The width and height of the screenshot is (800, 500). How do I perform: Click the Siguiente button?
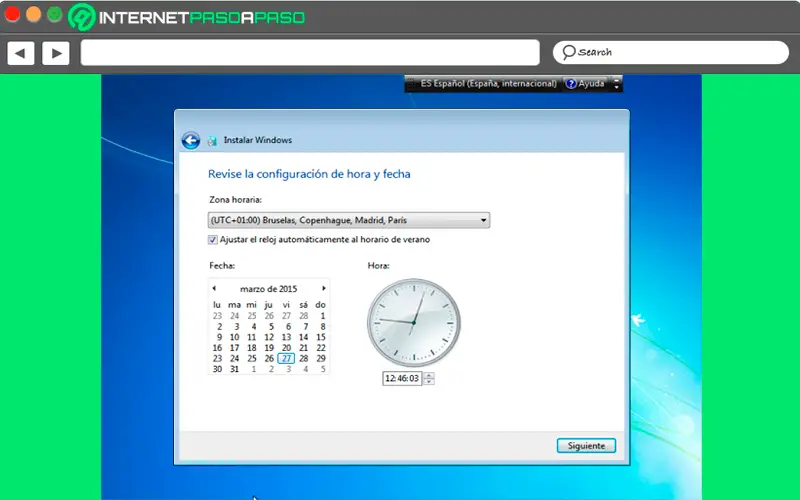586,446
